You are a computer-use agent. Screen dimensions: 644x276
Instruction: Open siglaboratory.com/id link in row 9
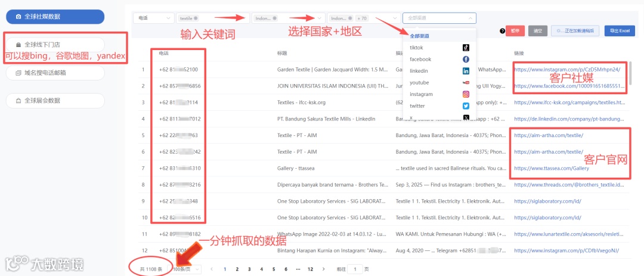(x=547, y=201)
